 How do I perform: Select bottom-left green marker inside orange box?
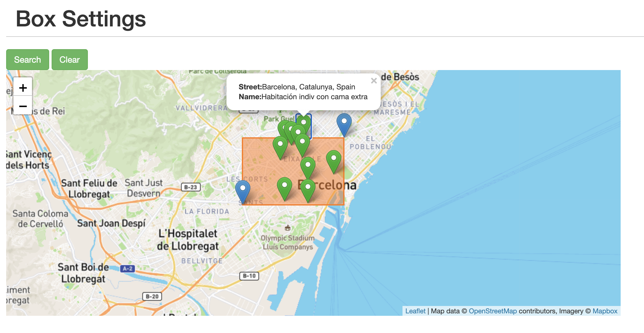click(x=284, y=186)
